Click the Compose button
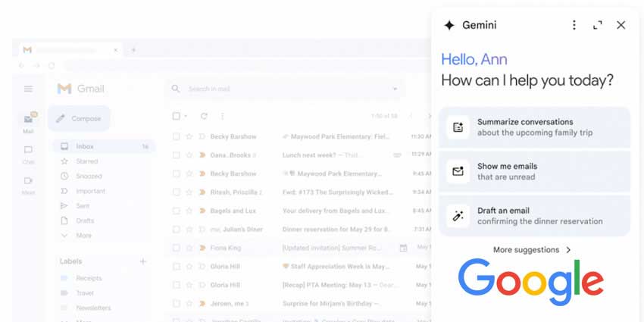The image size is (644, 322). (x=79, y=118)
